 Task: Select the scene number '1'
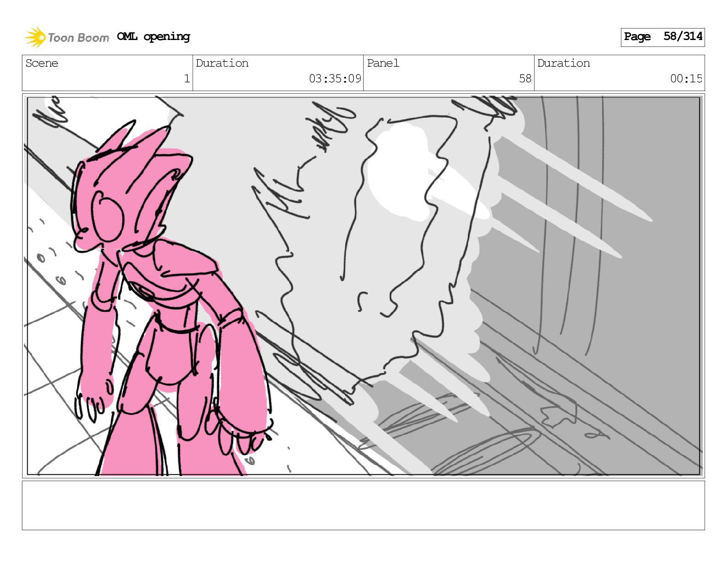click(x=187, y=79)
